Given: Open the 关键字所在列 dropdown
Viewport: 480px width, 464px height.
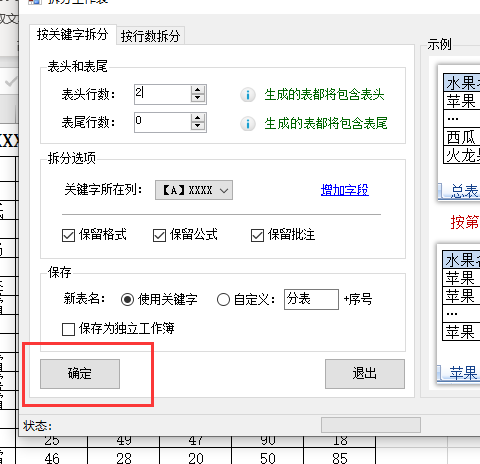Looking at the screenshot, I should pos(194,190).
